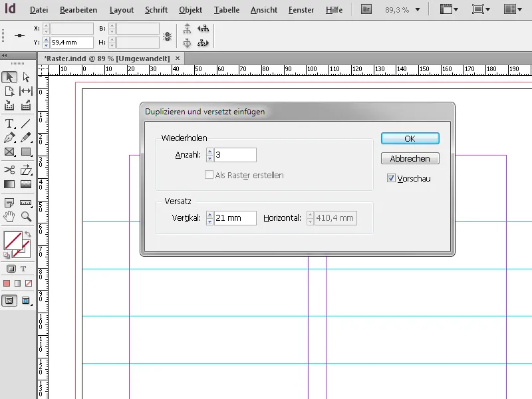
Task: Switch to Normal view mode button
Action: [x=9, y=301]
